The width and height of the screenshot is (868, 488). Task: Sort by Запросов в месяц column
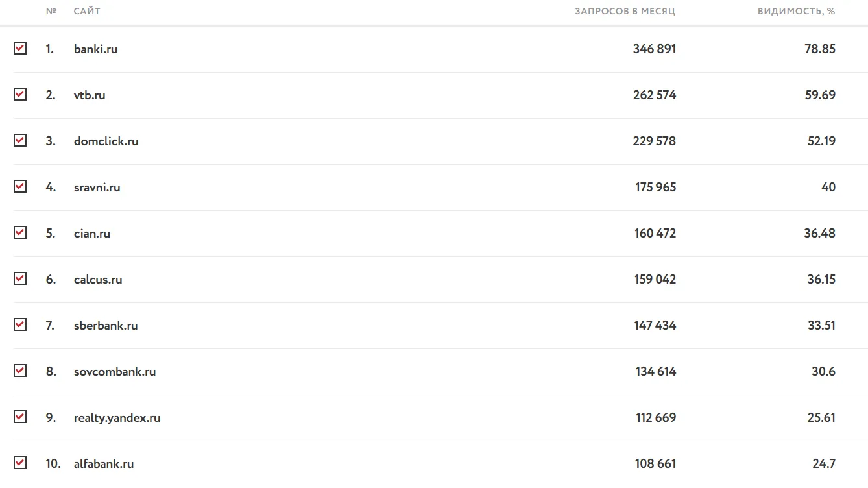tap(625, 12)
